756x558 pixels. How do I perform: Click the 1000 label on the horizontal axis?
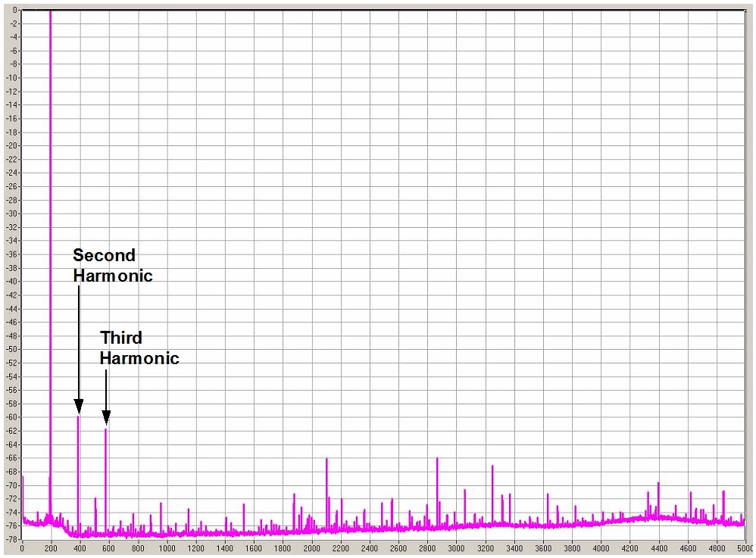coord(167,548)
